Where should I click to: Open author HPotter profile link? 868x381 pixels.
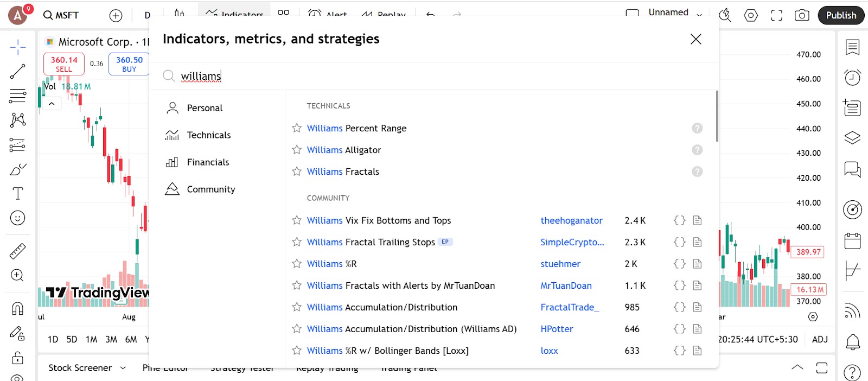[x=557, y=329]
